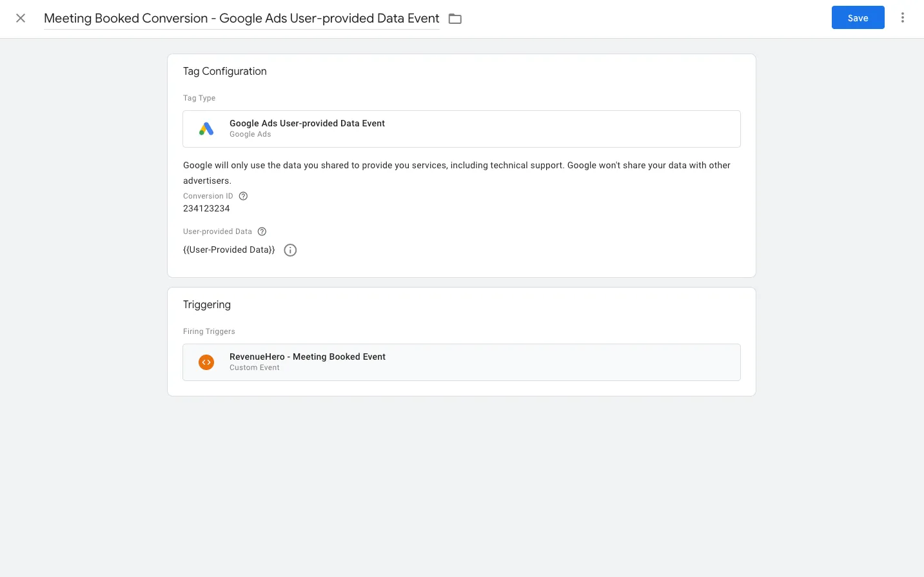Screen dimensions: 924x577
Task: Open User-provided Data help icon
Action: click(x=262, y=231)
